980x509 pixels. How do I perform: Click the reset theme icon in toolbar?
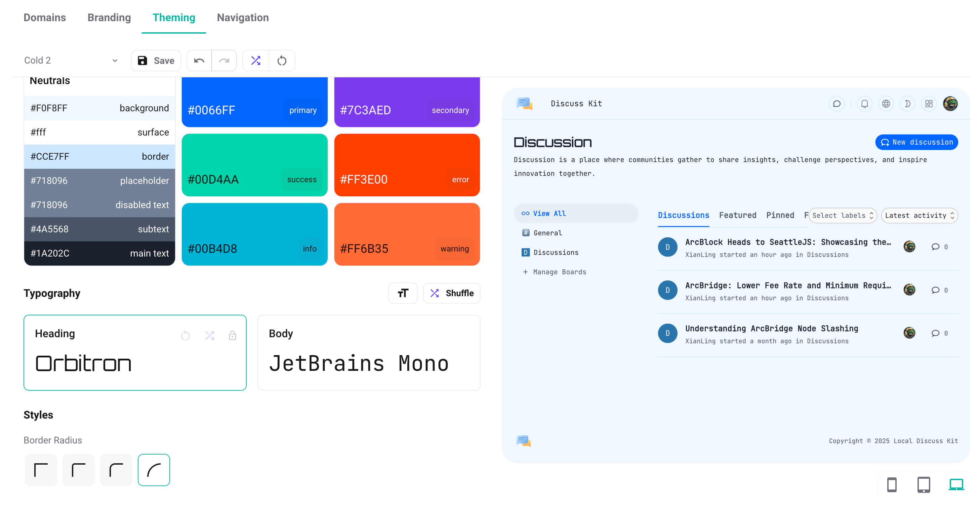[x=282, y=61]
